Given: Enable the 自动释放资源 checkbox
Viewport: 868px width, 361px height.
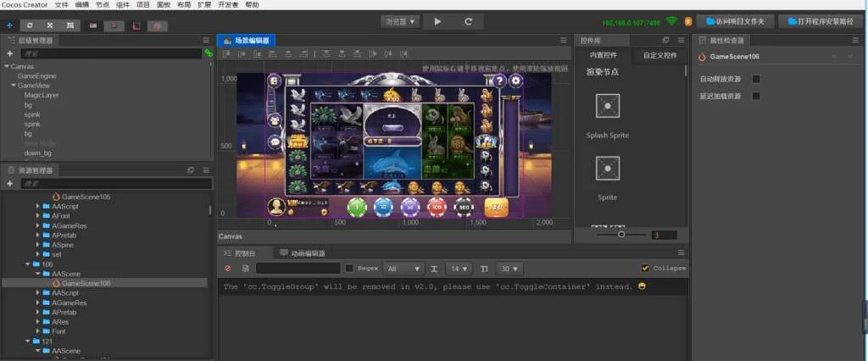Looking at the screenshot, I should [x=756, y=80].
